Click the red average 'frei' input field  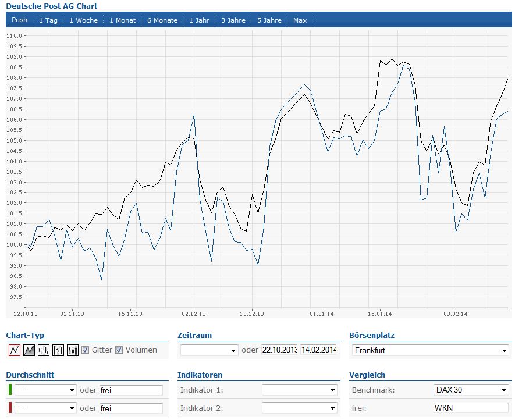click(131, 408)
